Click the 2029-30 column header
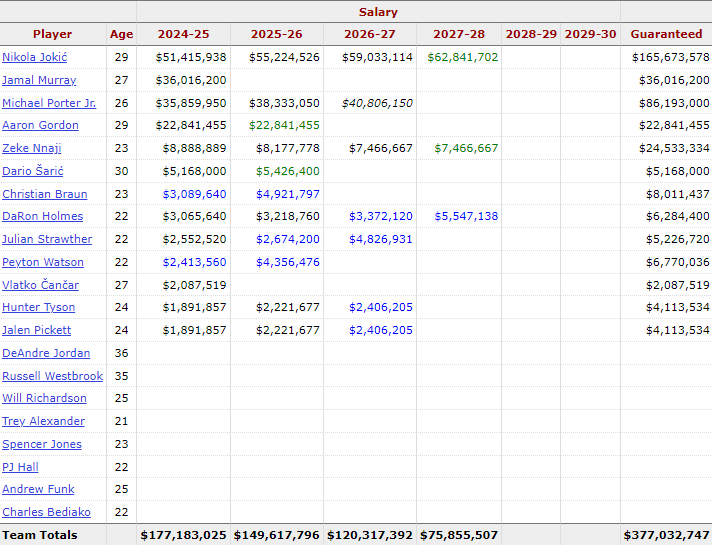The height and width of the screenshot is (545, 712). coord(590,34)
